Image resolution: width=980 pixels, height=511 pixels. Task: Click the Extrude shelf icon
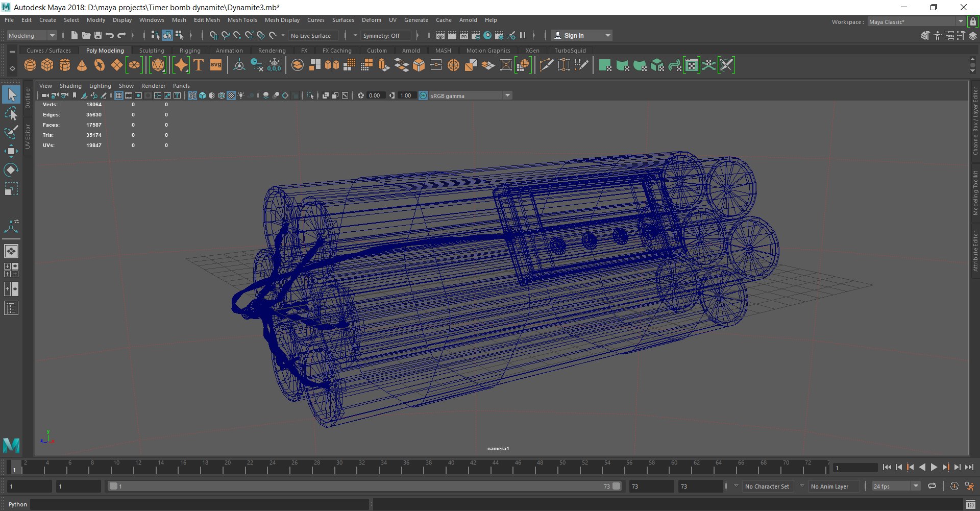[384, 65]
